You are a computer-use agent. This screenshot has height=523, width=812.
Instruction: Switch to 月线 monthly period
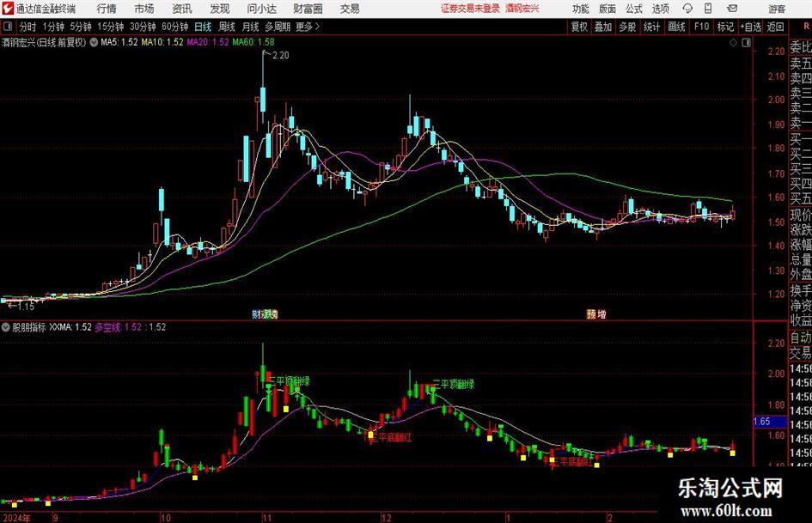[250, 27]
